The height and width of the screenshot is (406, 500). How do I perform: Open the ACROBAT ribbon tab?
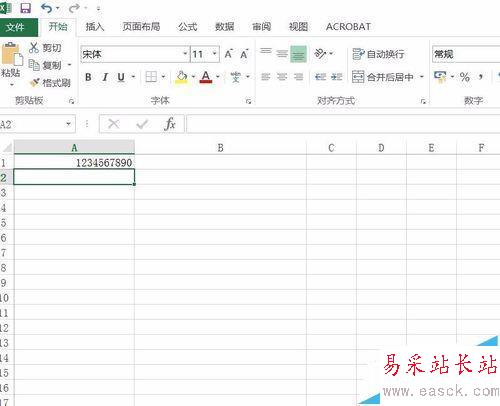click(348, 27)
